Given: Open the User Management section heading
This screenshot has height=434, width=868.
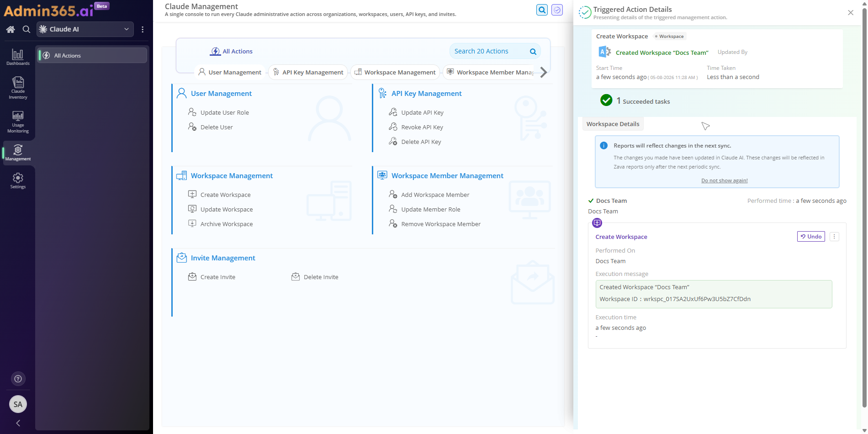Looking at the screenshot, I should click(x=221, y=93).
